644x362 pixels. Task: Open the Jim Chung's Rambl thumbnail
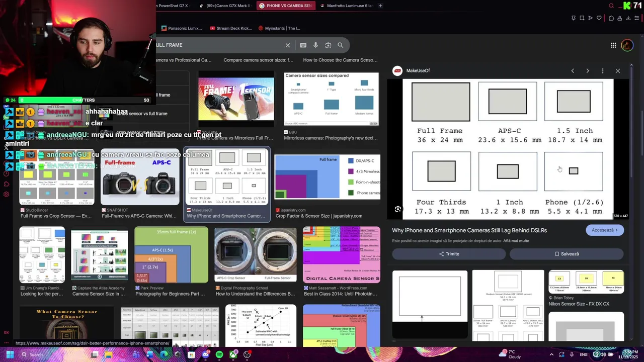coord(42,254)
